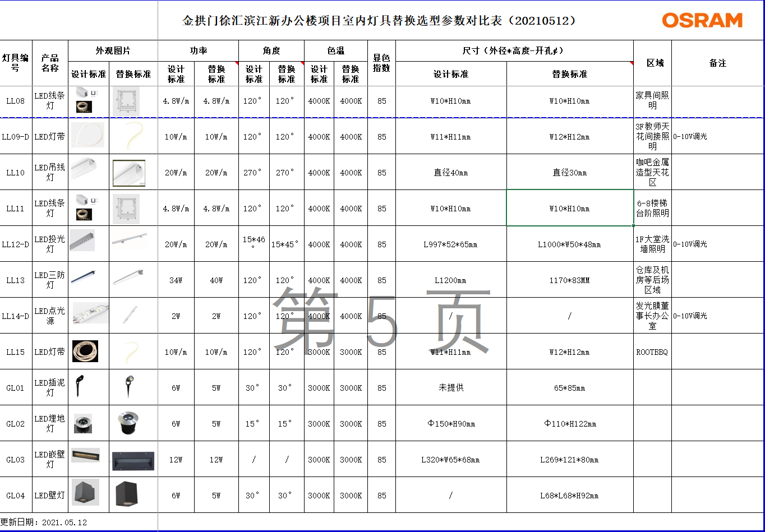765x532 pixels.
Task: Select the LL13 replacement-standard tri-proof light image
Action: [x=129, y=277]
